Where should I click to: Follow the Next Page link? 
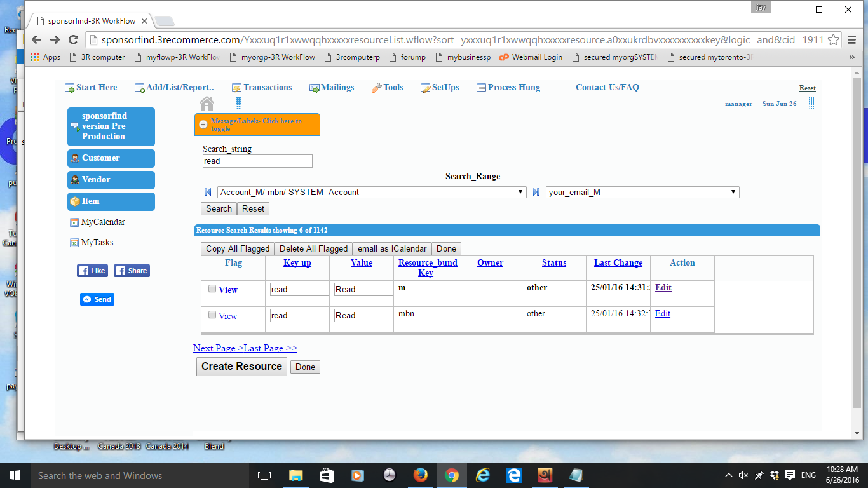click(218, 348)
